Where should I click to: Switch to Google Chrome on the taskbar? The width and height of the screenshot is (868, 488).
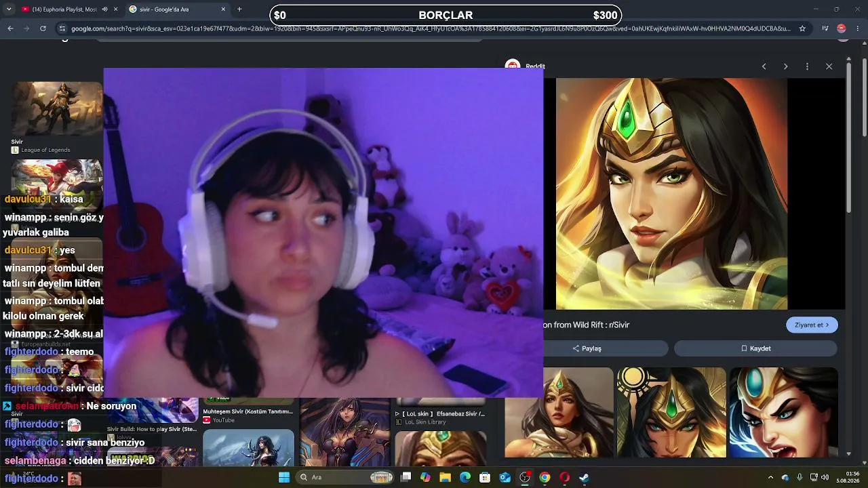click(x=545, y=477)
